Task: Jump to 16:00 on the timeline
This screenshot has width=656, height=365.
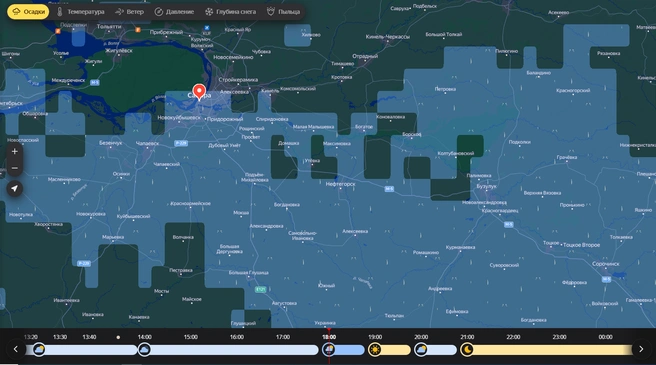Action: click(x=237, y=337)
